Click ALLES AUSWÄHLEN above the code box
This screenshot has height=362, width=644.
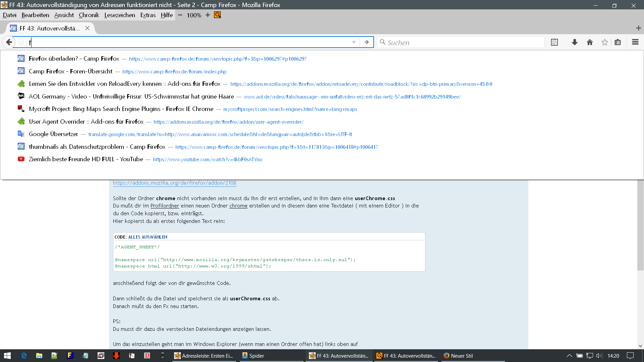pyautogui.click(x=148, y=237)
